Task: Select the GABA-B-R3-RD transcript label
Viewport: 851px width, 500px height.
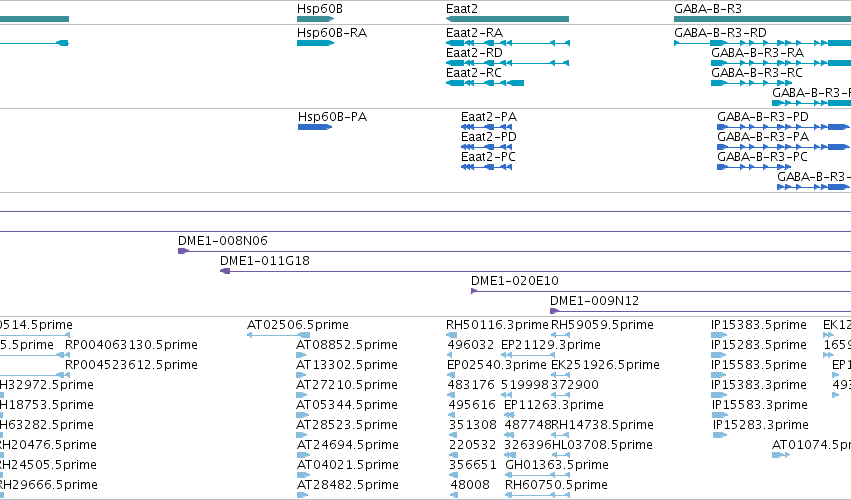Action: 720,33
